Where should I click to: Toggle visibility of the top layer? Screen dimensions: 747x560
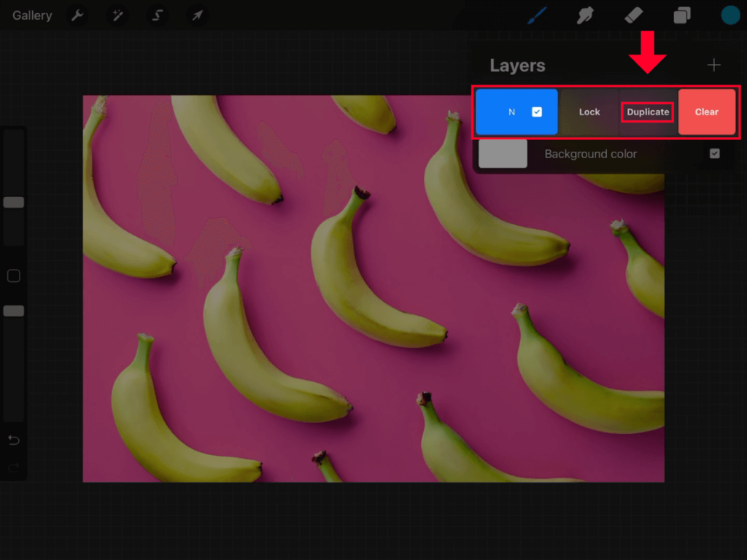(538, 112)
